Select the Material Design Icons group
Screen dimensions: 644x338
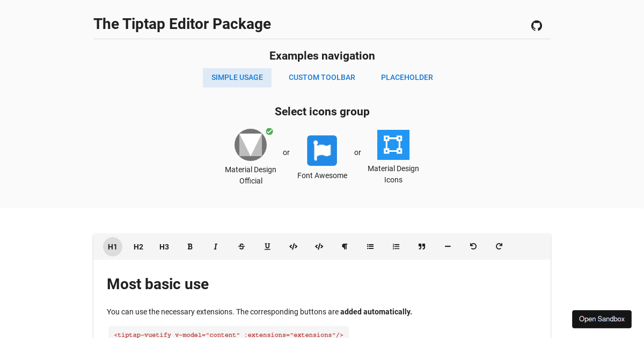393,144
